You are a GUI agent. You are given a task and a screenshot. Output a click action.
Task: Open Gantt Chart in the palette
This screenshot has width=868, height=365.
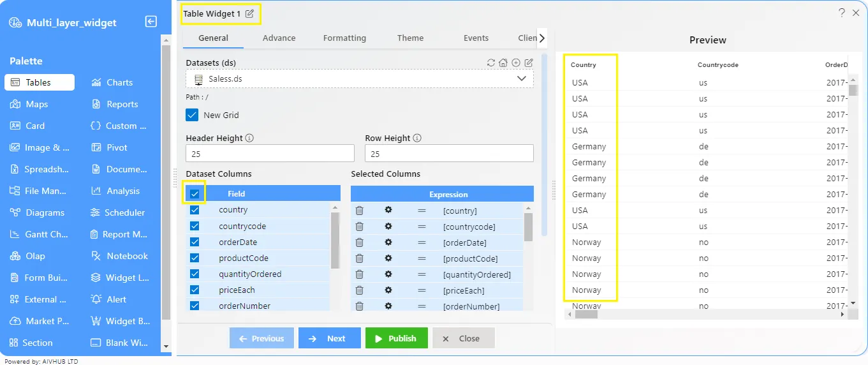tap(38, 234)
